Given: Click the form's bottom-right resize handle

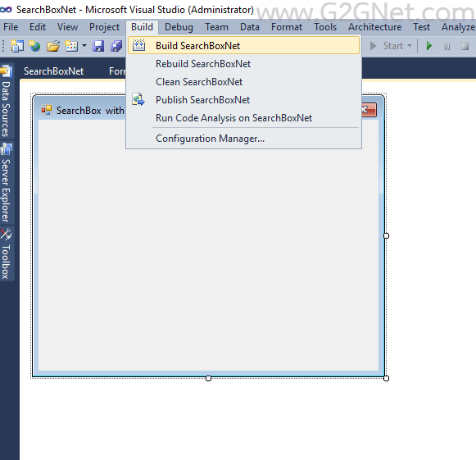Looking at the screenshot, I should (386, 378).
